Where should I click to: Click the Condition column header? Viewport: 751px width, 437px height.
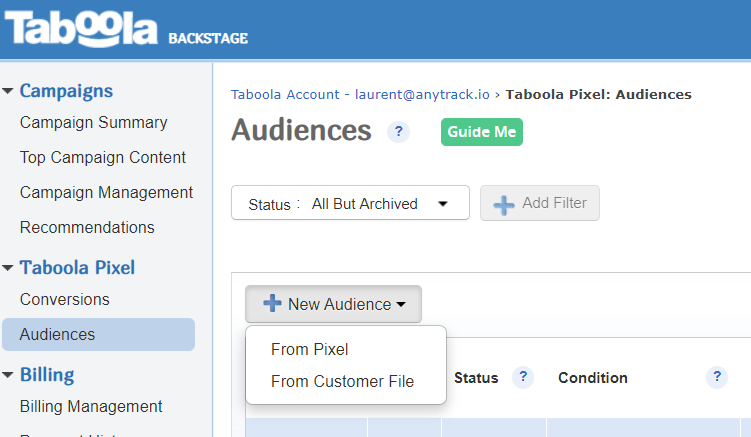pyautogui.click(x=593, y=378)
